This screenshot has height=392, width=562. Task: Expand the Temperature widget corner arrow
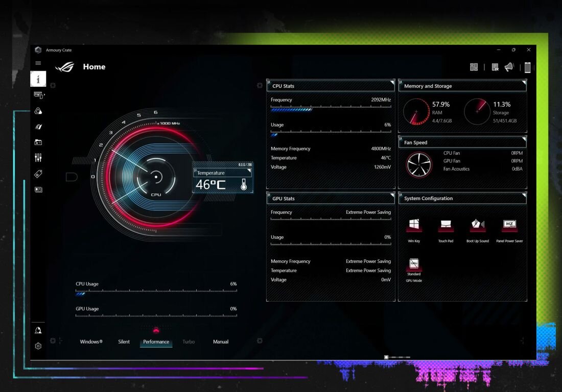tap(249, 171)
